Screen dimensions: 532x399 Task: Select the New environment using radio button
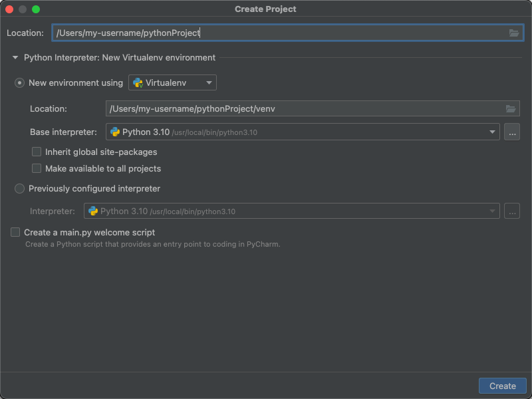20,83
